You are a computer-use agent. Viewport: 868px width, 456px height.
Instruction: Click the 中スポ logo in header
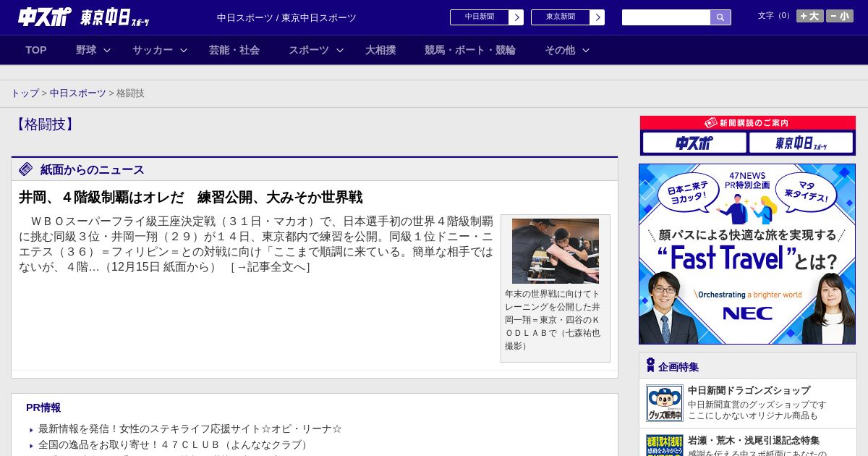click(x=45, y=17)
